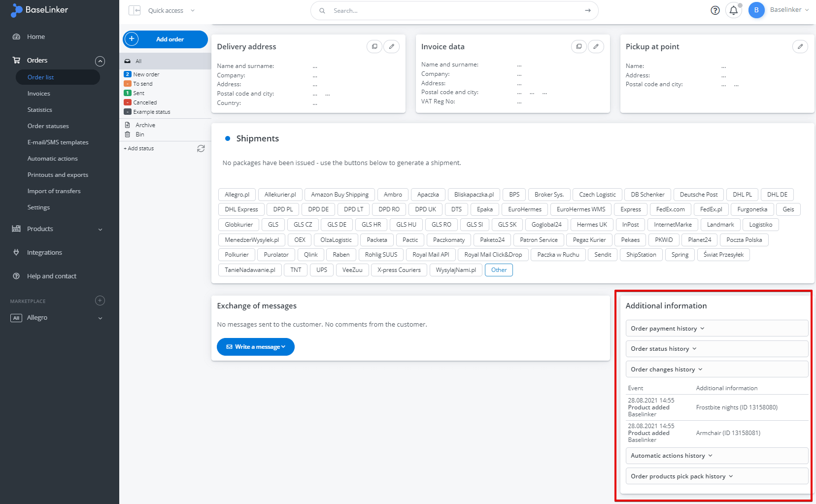Copy Delivery address with copy icon
Viewport: 816px width, 504px height.
[x=374, y=46]
